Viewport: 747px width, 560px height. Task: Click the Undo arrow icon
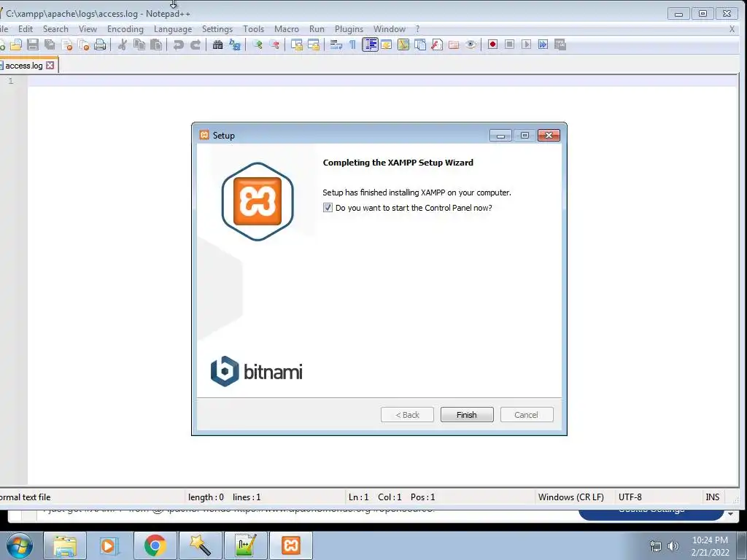coord(178,44)
